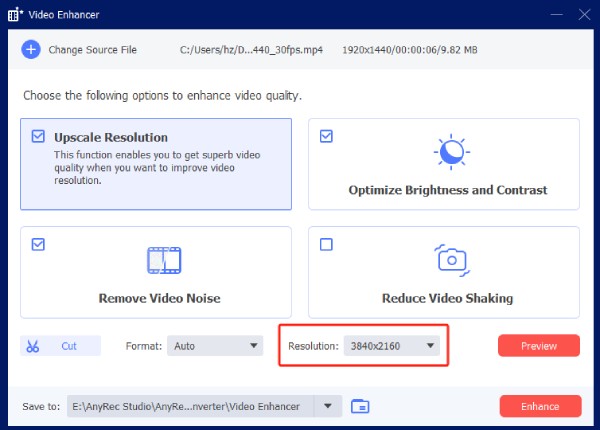Select the Upscale Resolution option card
Screen dimensions: 600x430
click(x=156, y=164)
